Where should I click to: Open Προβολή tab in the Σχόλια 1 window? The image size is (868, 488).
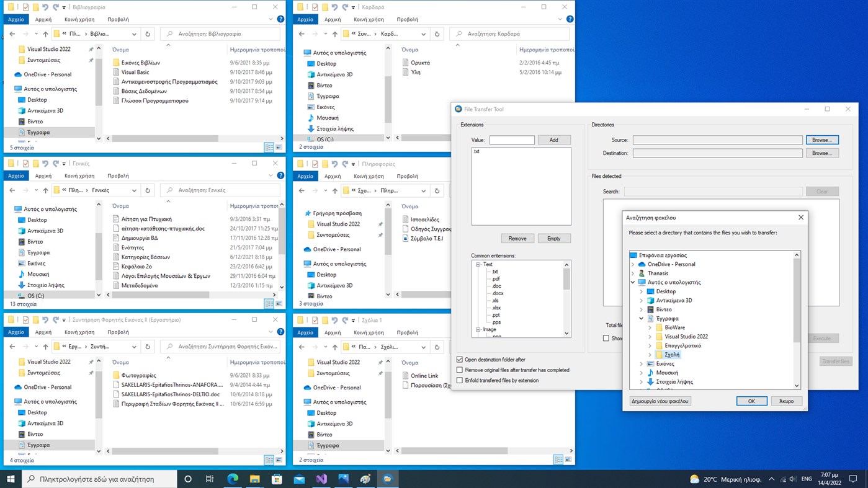click(x=407, y=332)
